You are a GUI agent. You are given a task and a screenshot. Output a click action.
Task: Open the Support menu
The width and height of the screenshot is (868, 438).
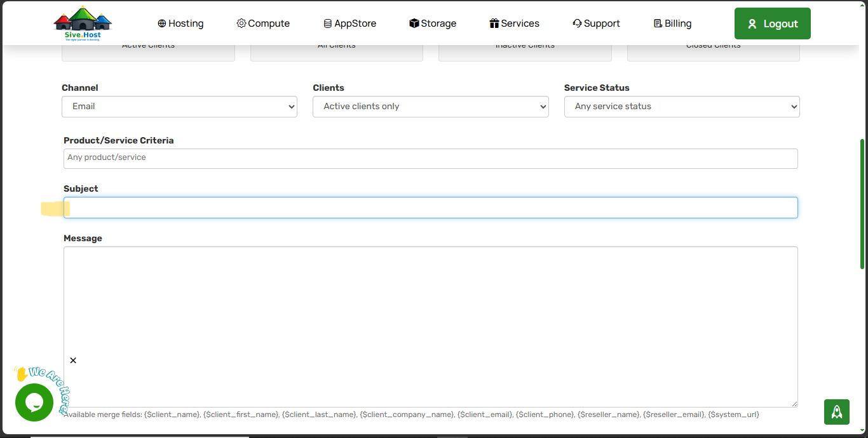(596, 23)
